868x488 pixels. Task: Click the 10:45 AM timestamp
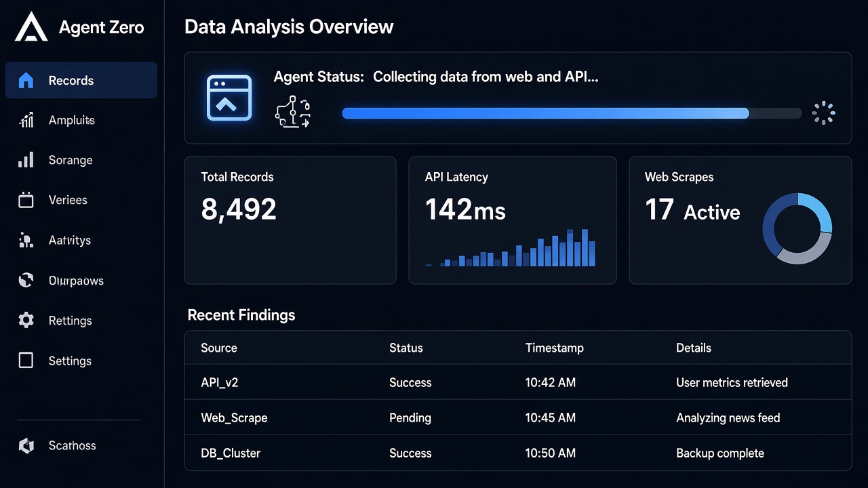pos(551,418)
